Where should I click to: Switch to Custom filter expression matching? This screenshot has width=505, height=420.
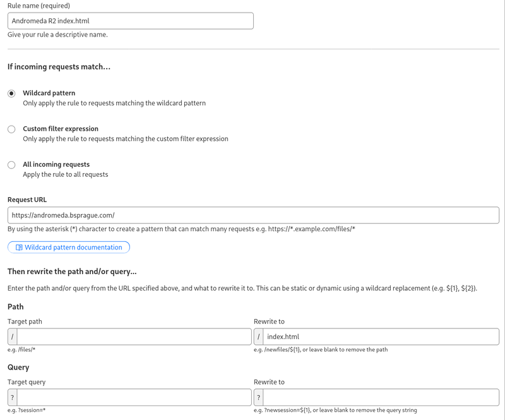point(11,129)
